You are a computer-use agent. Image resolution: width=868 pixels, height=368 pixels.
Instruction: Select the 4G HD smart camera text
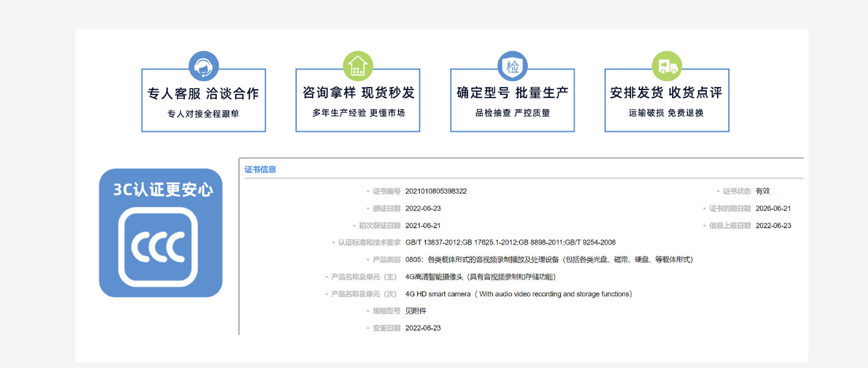(x=519, y=294)
